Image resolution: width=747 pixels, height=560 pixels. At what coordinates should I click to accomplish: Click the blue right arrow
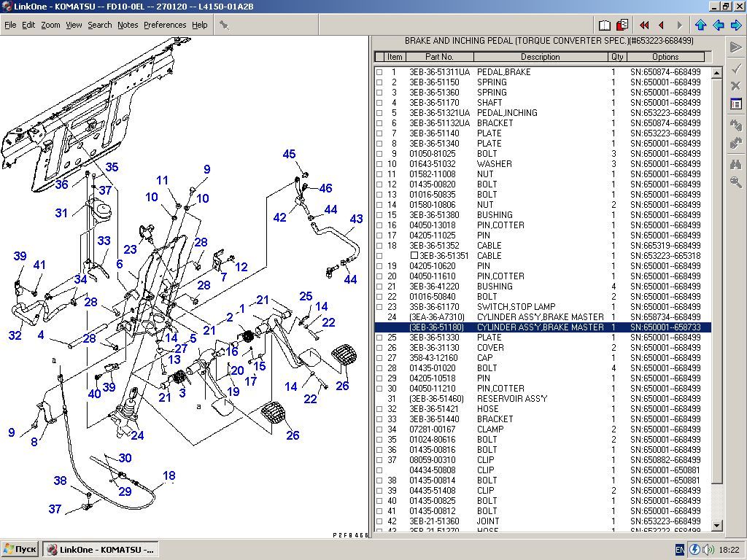point(736,25)
